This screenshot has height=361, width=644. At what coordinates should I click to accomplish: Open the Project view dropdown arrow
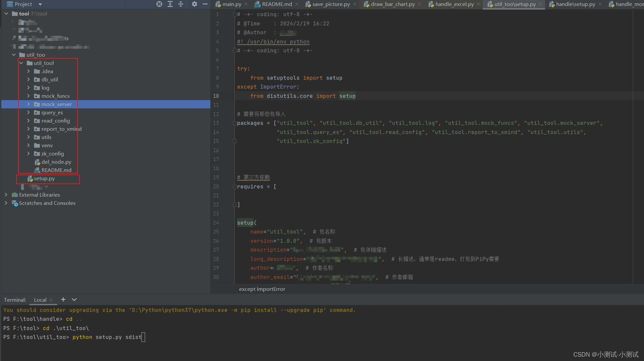[x=40, y=4]
